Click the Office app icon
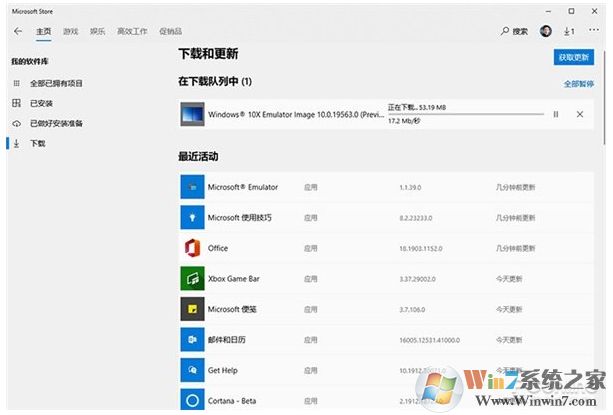The height and width of the screenshot is (415, 613). 192,248
